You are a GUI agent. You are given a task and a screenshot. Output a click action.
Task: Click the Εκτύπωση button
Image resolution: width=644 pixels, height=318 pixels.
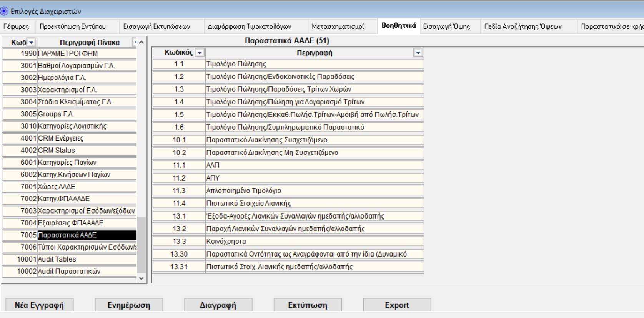tap(308, 305)
